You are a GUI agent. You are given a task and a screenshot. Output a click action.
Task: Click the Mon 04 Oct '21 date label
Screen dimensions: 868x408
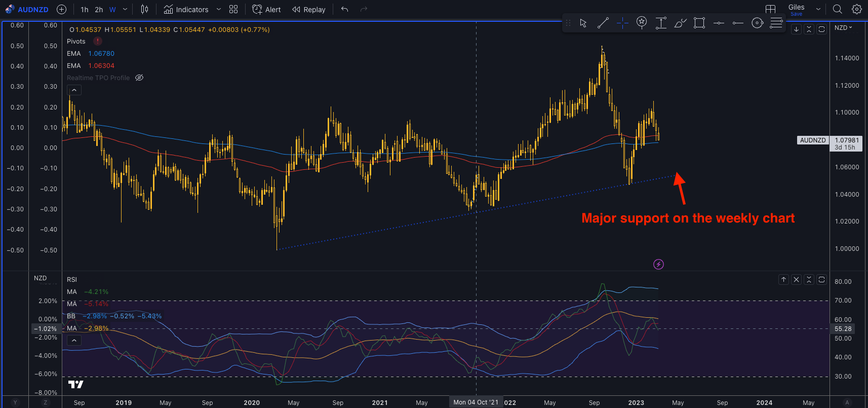pos(476,402)
